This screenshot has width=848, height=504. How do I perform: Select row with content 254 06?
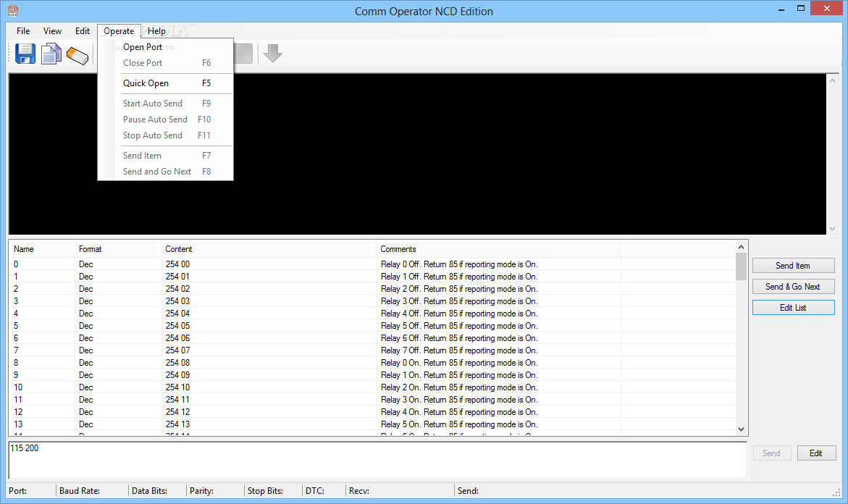(372, 338)
